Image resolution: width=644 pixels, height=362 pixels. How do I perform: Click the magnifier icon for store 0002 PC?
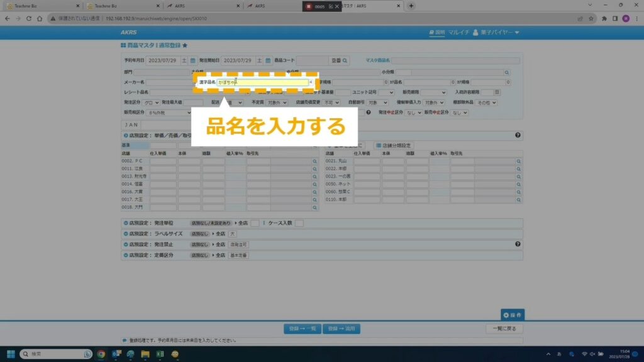click(x=315, y=162)
